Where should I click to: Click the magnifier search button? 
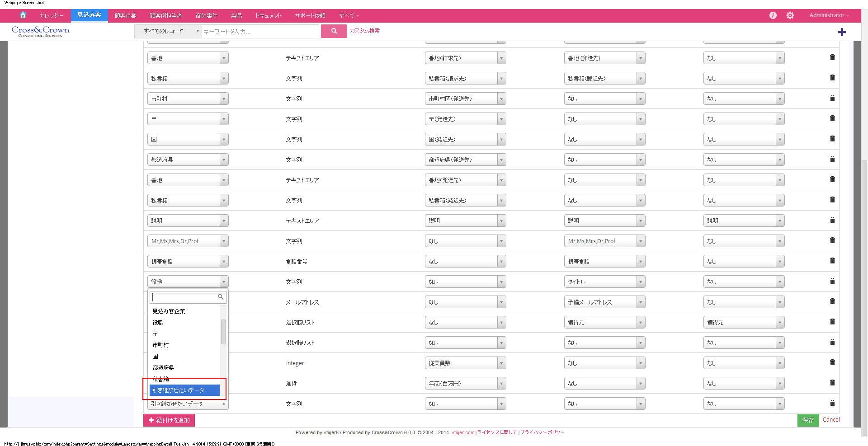pos(334,31)
